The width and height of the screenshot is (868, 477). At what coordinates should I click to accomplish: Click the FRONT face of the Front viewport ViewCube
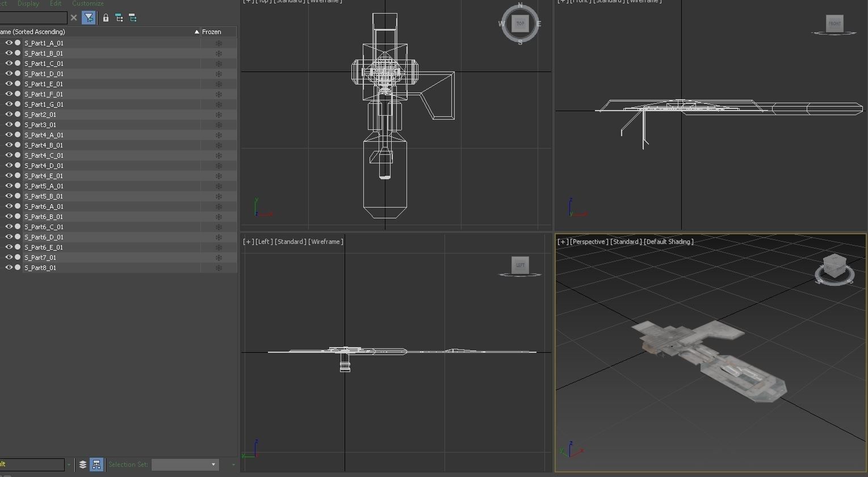point(835,23)
